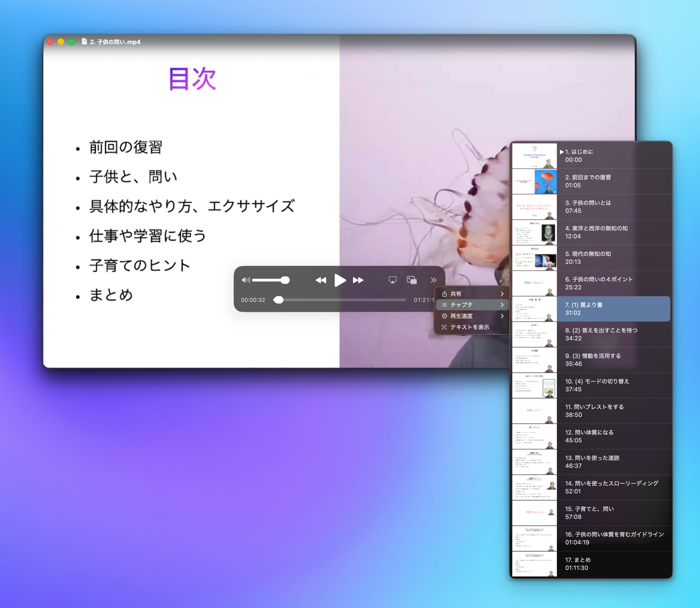
Task: Click the rewind button
Action: point(321,280)
